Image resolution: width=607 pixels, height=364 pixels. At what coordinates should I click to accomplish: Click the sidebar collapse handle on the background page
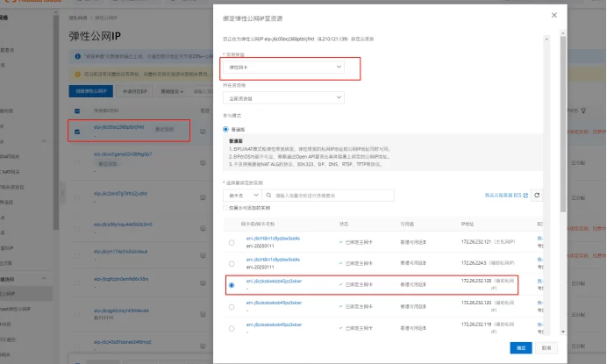62,192
